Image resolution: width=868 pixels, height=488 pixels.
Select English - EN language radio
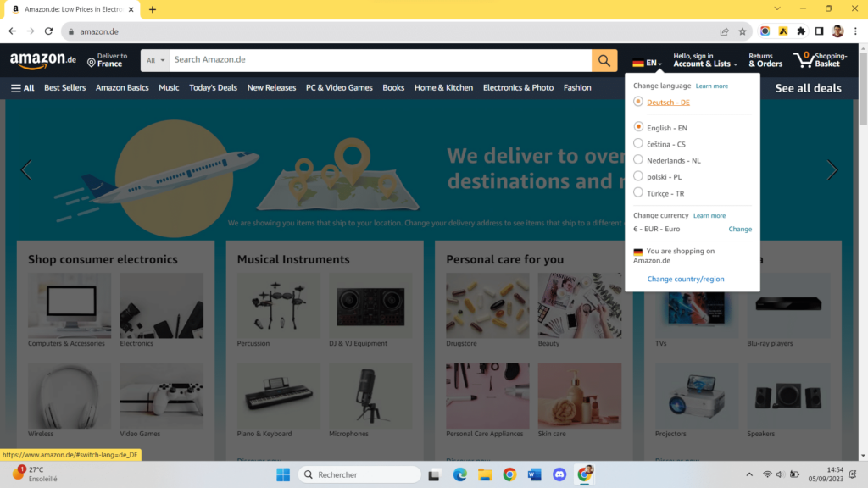638,127
